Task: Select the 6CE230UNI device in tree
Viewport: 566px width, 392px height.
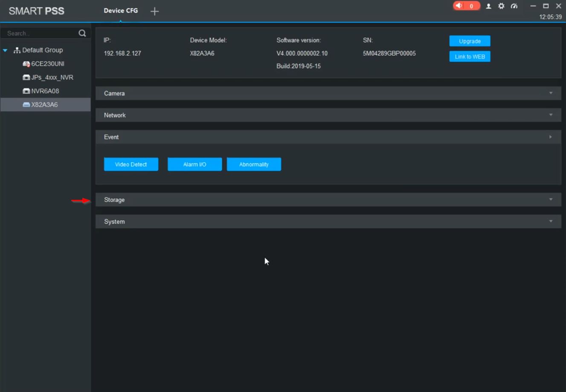Action: point(47,64)
